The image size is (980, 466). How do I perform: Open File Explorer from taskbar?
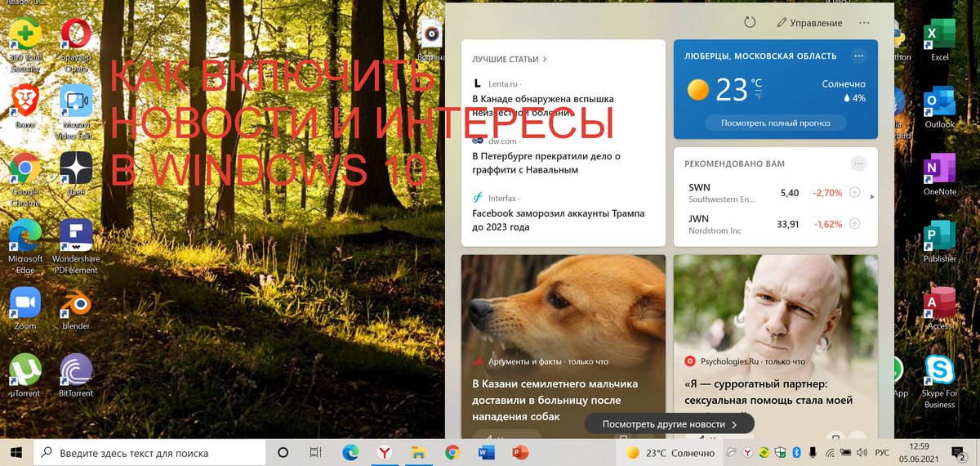point(418,452)
